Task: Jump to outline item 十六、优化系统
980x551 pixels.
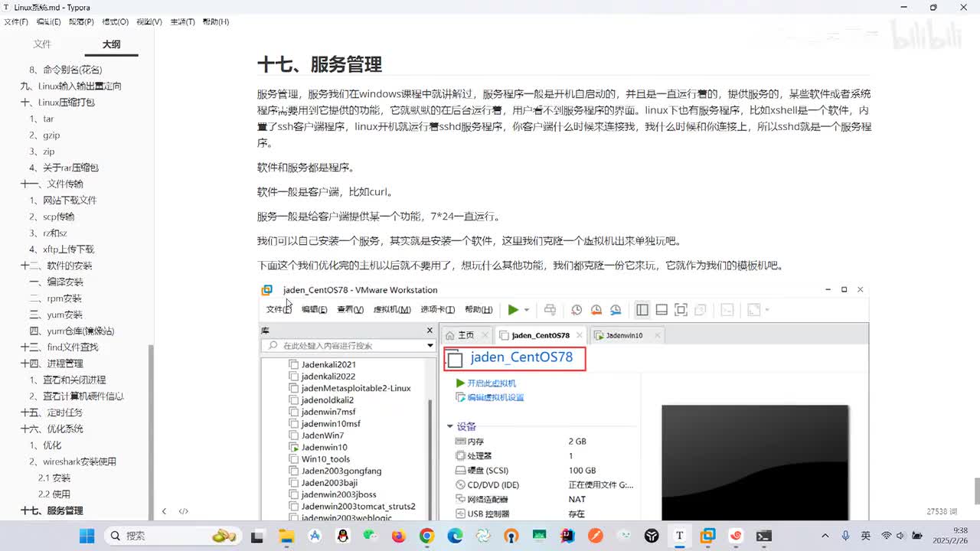Action: 52,429
